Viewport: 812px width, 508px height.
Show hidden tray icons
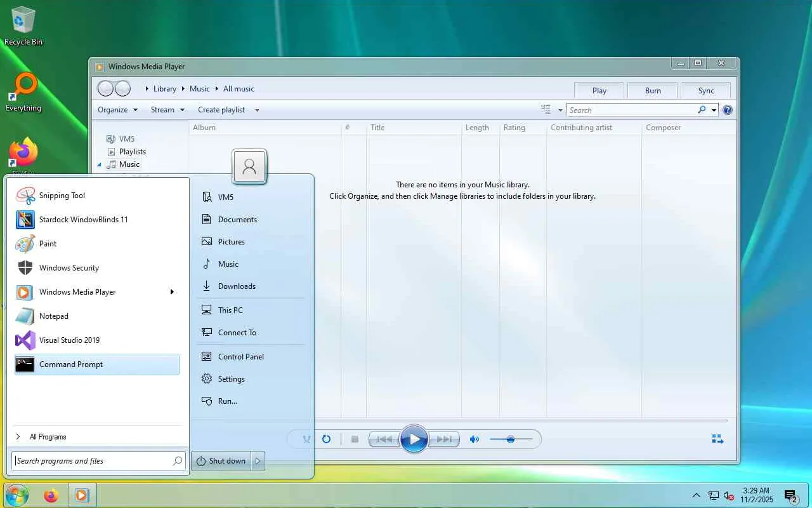tap(697, 495)
